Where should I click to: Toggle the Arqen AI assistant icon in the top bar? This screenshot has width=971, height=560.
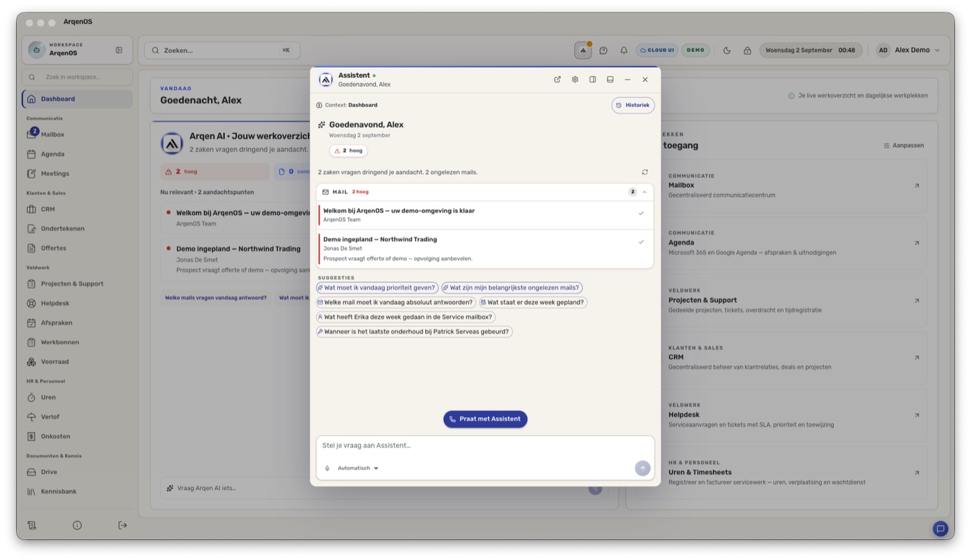pyautogui.click(x=583, y=51)
